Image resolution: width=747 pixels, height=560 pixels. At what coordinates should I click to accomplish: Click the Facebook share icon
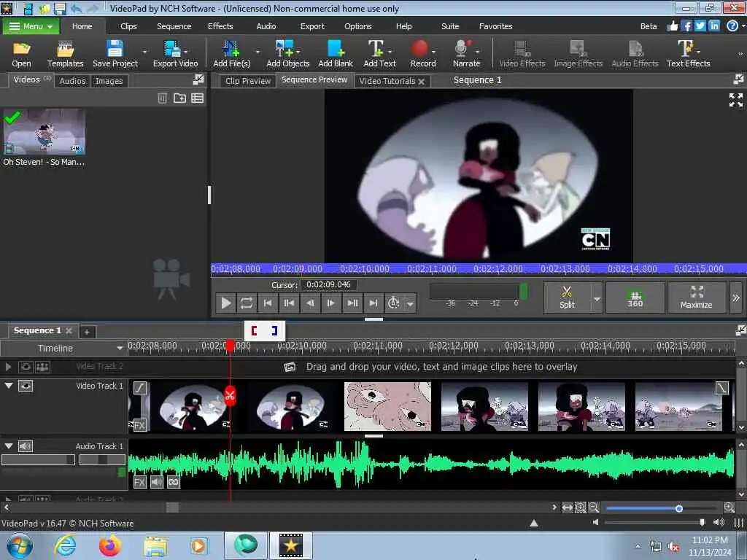coord(686,26)
